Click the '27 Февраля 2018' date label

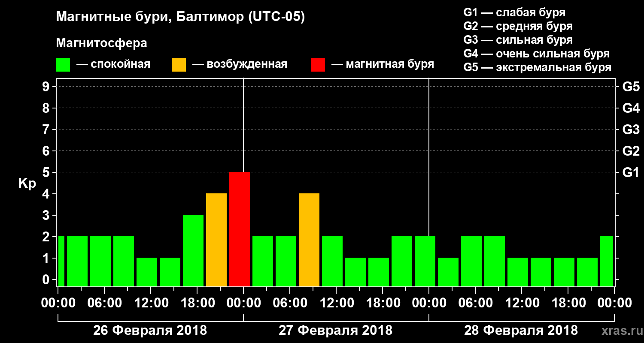tap(336, 331)
